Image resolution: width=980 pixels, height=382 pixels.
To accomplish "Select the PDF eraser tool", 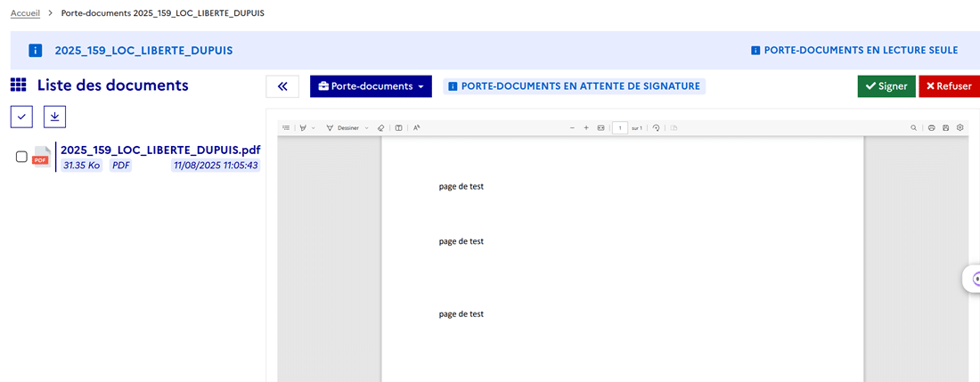I will 380,128.
